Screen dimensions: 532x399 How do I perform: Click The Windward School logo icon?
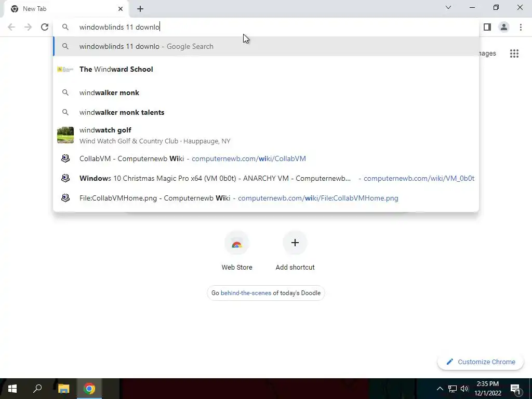(x=65, y=69)
